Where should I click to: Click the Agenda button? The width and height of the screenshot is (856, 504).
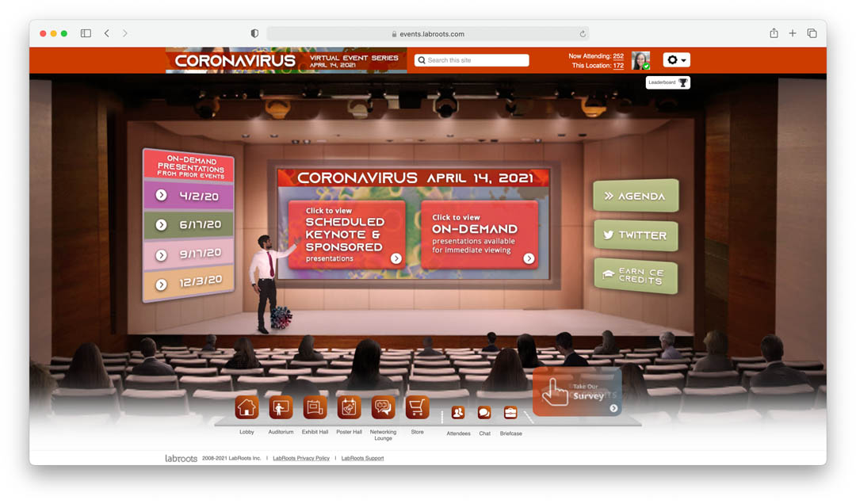[636, 196]
